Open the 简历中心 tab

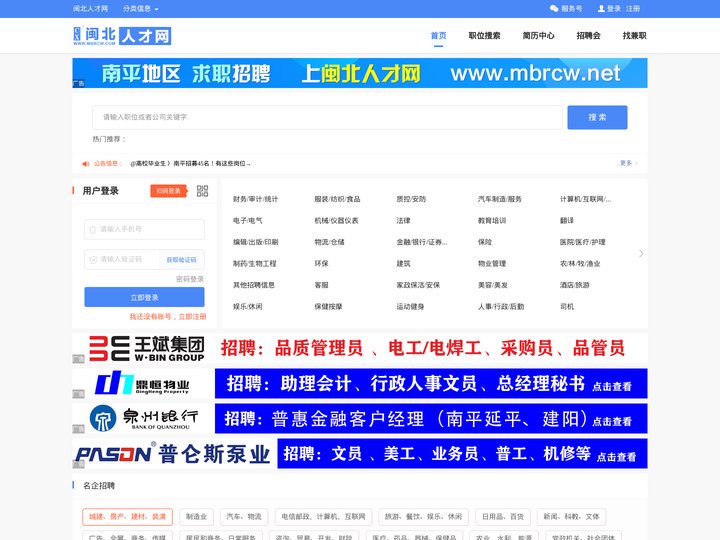pyautogui.click(x=539, y=35)
